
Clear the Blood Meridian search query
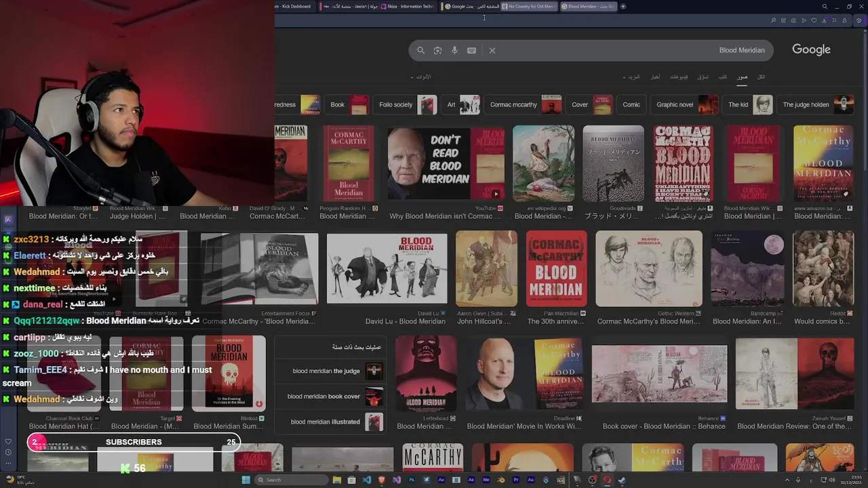(x=492, y=50)
